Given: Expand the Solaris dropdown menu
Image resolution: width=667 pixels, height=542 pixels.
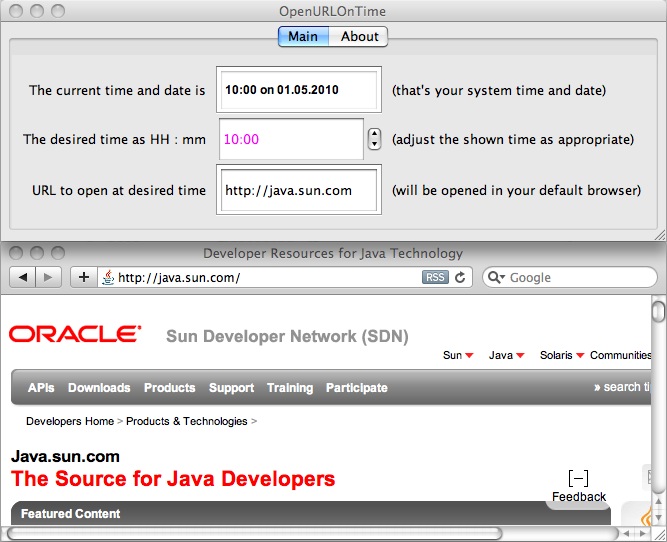Looking at the screenshot, I should coord(561,355).
